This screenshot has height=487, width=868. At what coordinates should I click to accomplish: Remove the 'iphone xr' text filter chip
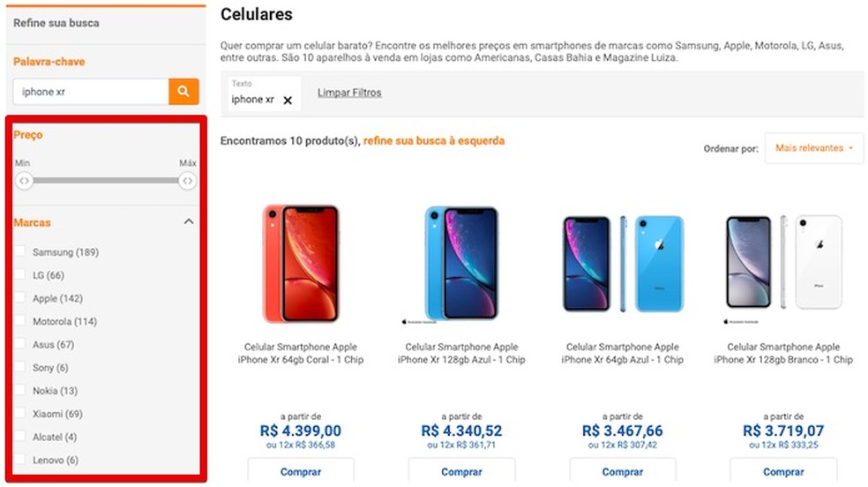click(288, 101)
